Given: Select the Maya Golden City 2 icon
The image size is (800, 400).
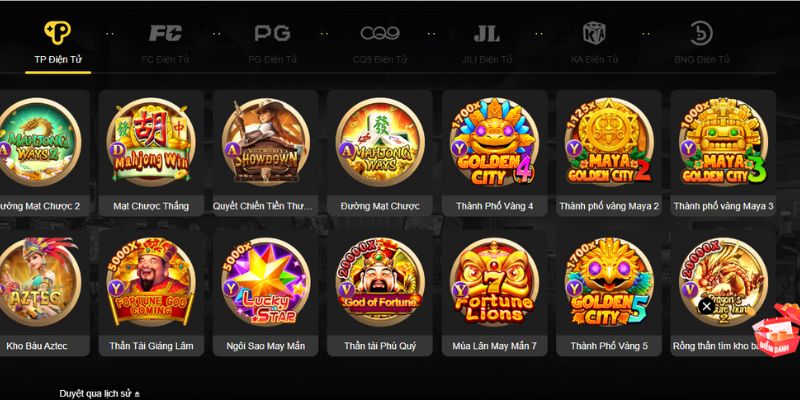Looking at the screenshot, I should [609, 142].
